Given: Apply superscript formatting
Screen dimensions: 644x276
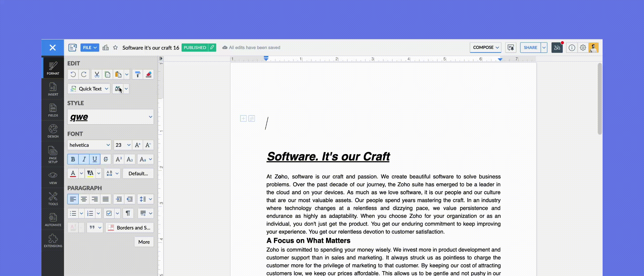Looking at the screenshot, I should pos(119,159).
